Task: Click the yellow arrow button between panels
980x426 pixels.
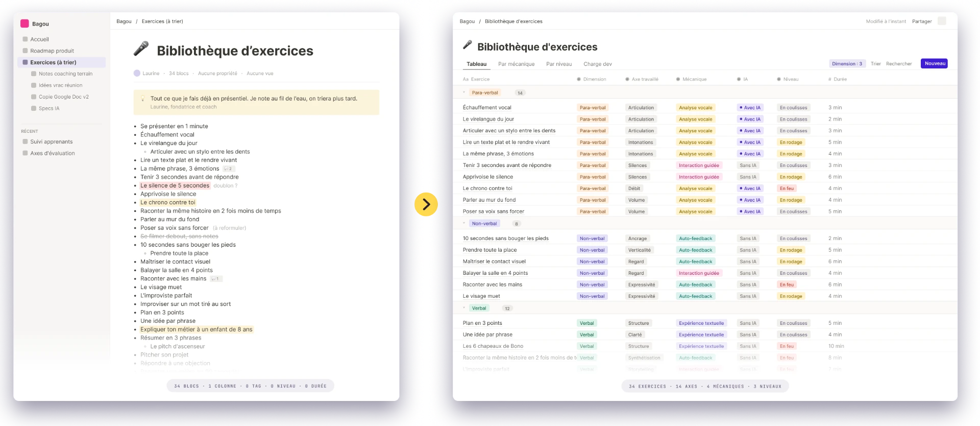Action: coord(426,204)
